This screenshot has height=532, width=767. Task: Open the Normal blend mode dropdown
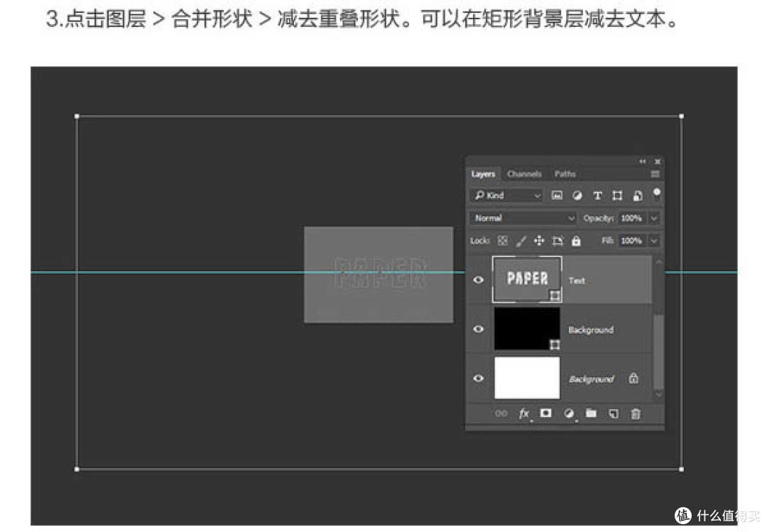tap(523, 218)
